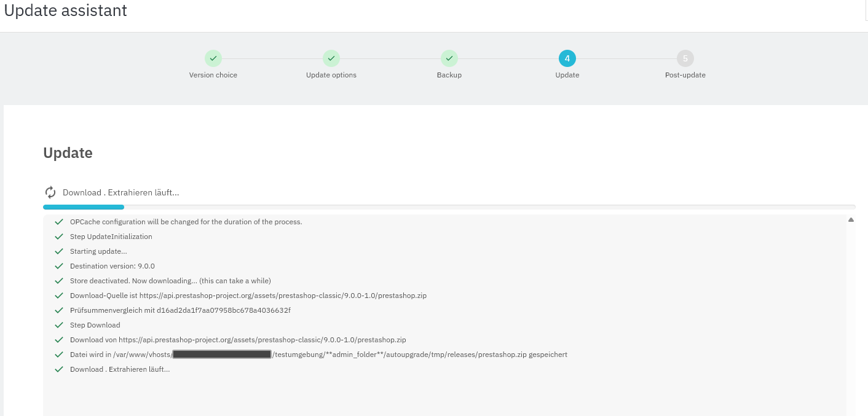Click 'Download von https://api.prestashop-project.org' log text
The height and width of the screenshot is (416, 868).
tap(238, 340)
